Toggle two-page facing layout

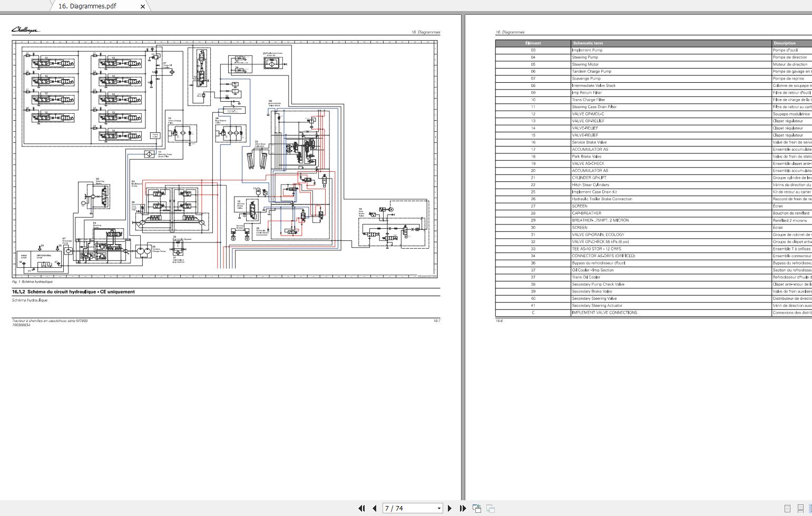coord(809,509)
